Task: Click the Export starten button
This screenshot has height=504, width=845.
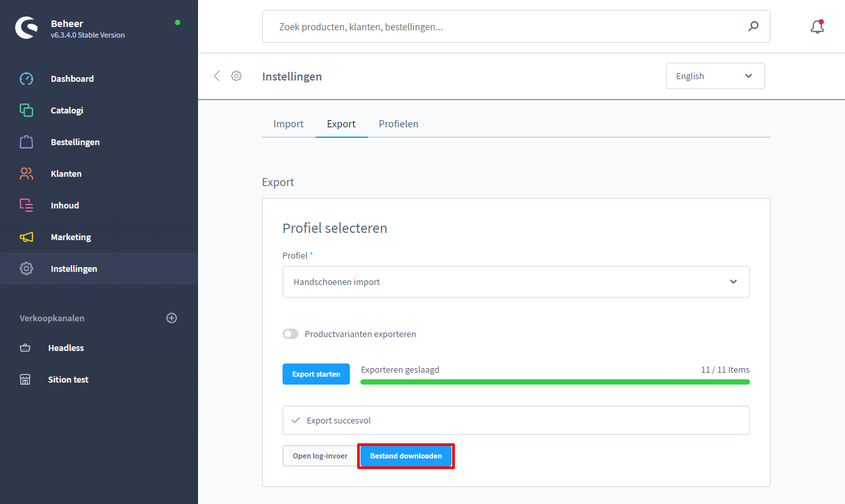Action: point(316,374)
